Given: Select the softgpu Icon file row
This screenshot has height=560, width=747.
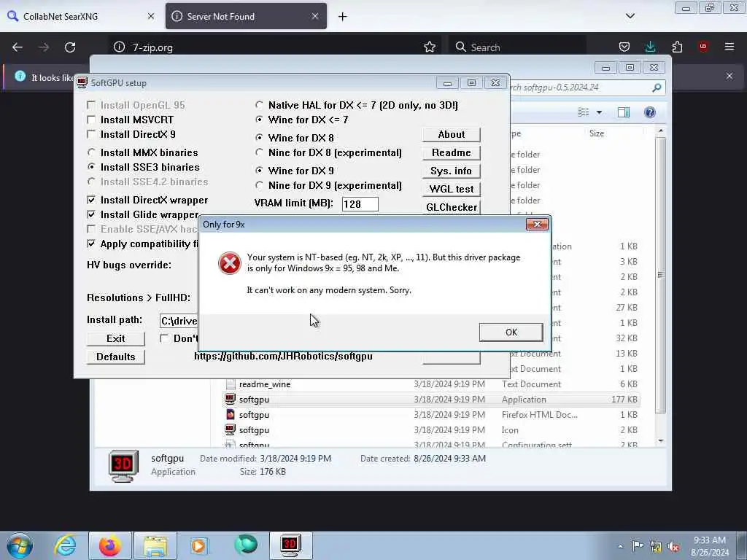Looking at the screenshot, I should coord(432,429).
